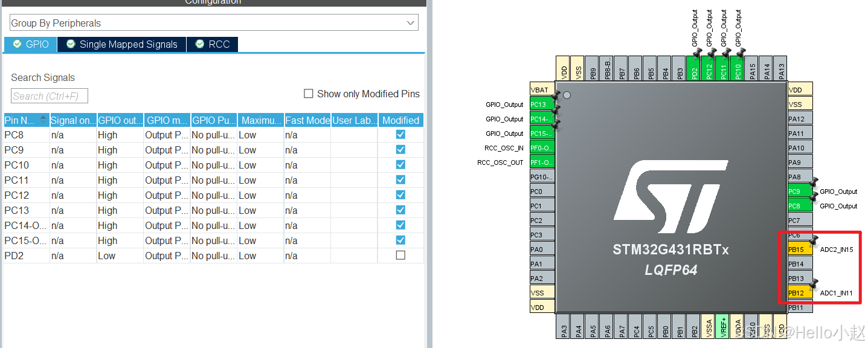Select the PD2 pin on the chip

pyautogui.click(x=694, y=68)
